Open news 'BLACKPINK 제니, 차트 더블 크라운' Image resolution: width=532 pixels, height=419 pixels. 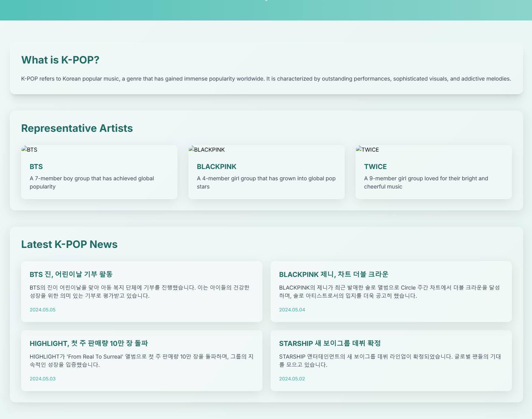pyautogui.click(x=334, y=274)
